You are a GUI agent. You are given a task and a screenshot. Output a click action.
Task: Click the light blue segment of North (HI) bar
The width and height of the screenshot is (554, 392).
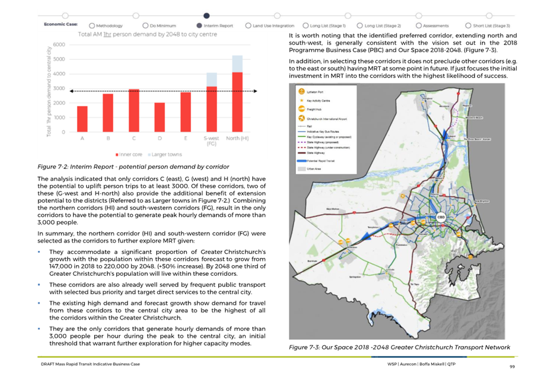[x=237, y=64]
